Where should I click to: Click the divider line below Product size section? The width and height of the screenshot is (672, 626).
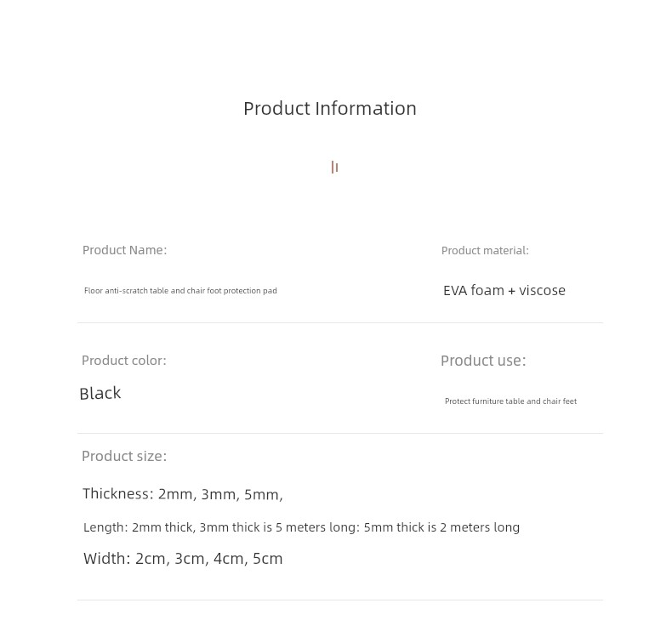(340, 600)
